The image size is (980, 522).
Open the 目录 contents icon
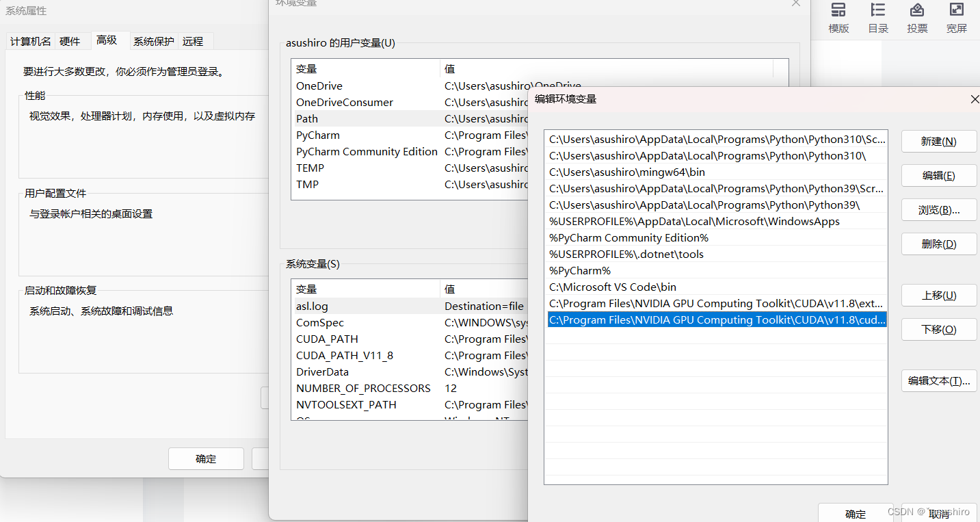878,18
